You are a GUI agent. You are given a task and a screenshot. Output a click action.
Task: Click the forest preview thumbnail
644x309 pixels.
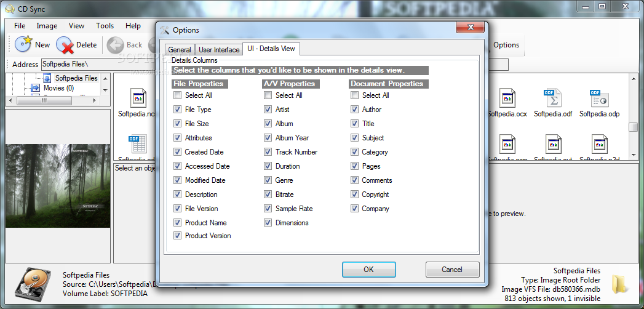58,186
